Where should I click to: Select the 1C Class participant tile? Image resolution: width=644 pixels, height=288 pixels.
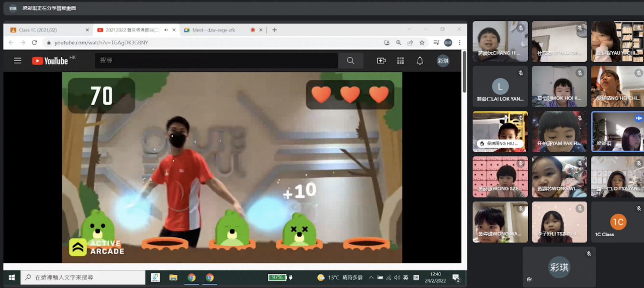pos(618,222)
